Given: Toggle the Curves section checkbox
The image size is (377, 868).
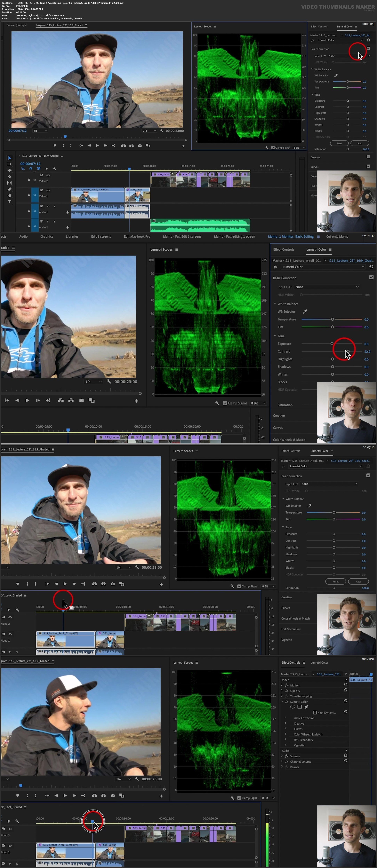Looking at the screenshot, I should click(368, 166).
